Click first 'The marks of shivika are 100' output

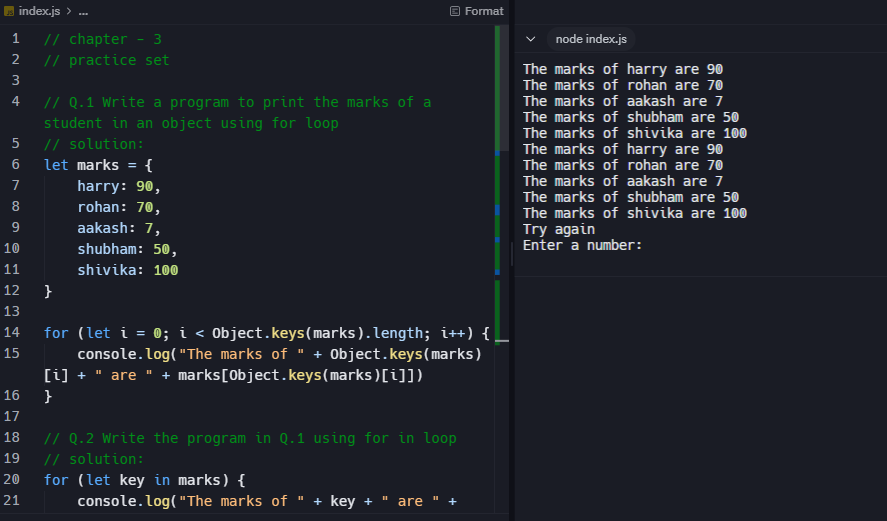point(635,133)
